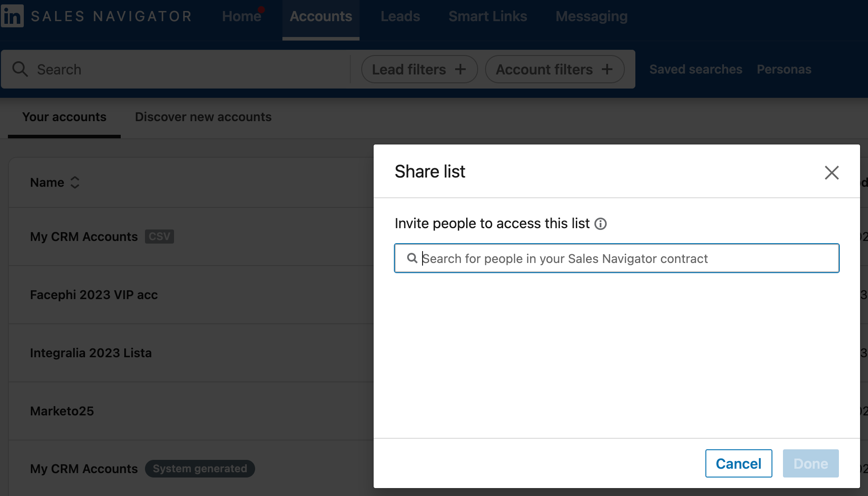Open Personas link
This screenshot has height=496, width=868.
[784, 69]
